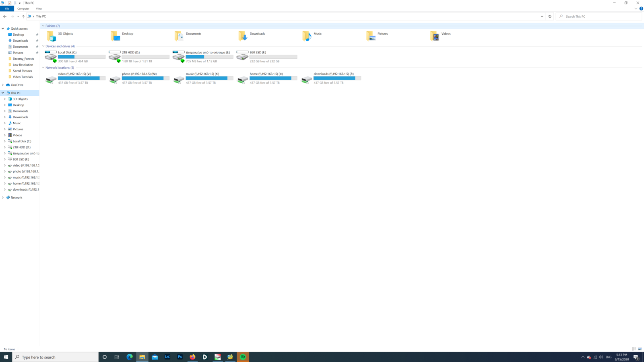Collapse the Network locations group

click(43, 68)
